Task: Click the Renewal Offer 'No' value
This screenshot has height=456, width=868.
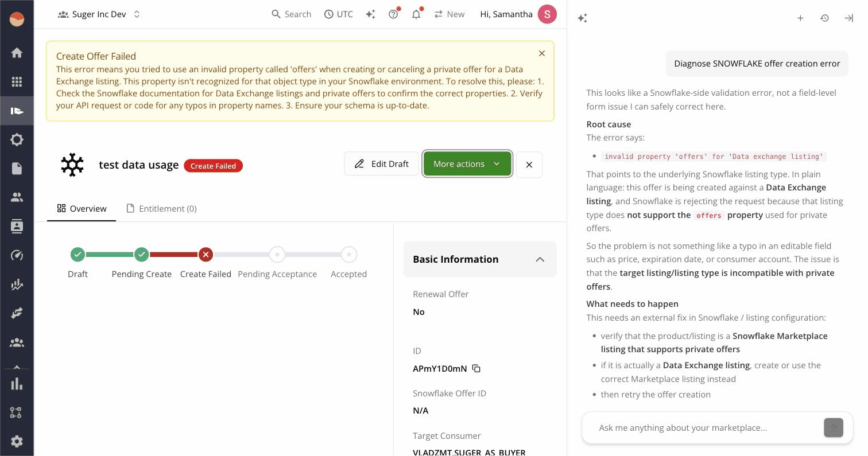Action: click(x=418, y=311)
